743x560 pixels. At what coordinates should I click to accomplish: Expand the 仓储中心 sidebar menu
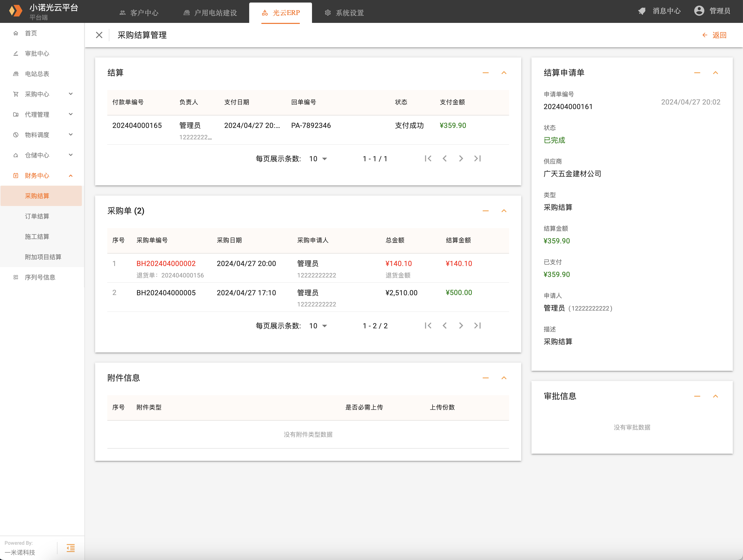pyautogui.click(x=42, y=155)
